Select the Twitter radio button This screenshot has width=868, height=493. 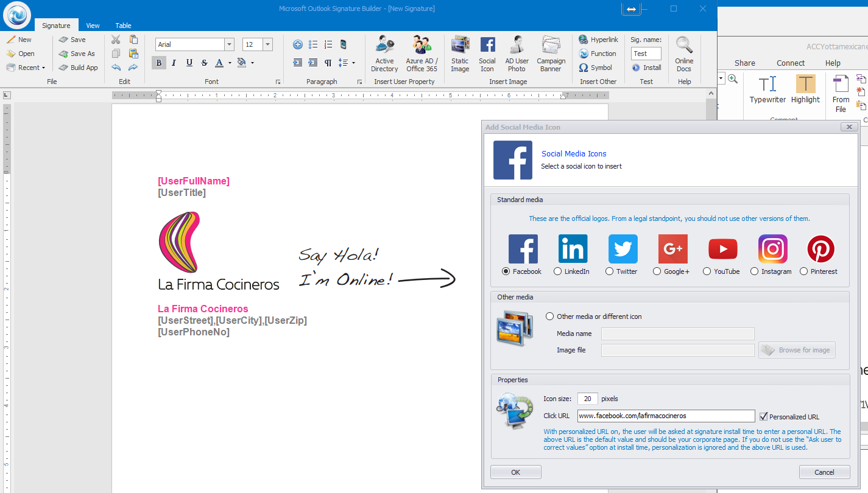point(609,271)
